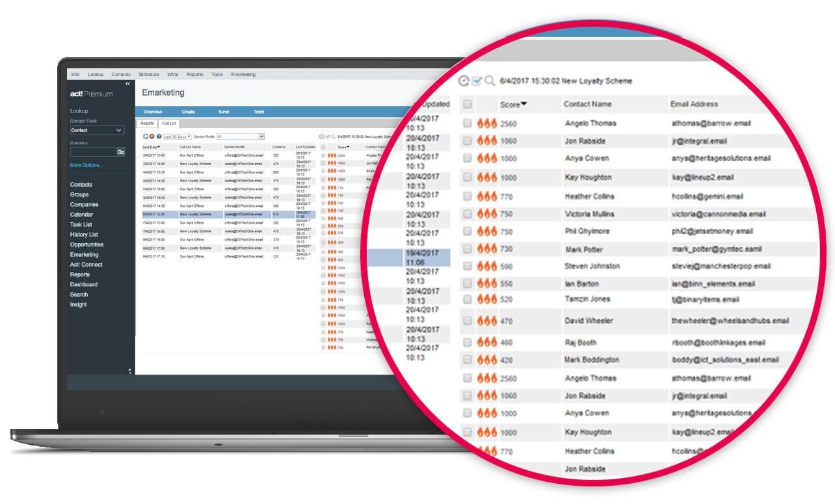Image resolution: width=835 pixels, height=504 pixels.
Task: Click the Go button beside Contains field
Action: point(120,152)
